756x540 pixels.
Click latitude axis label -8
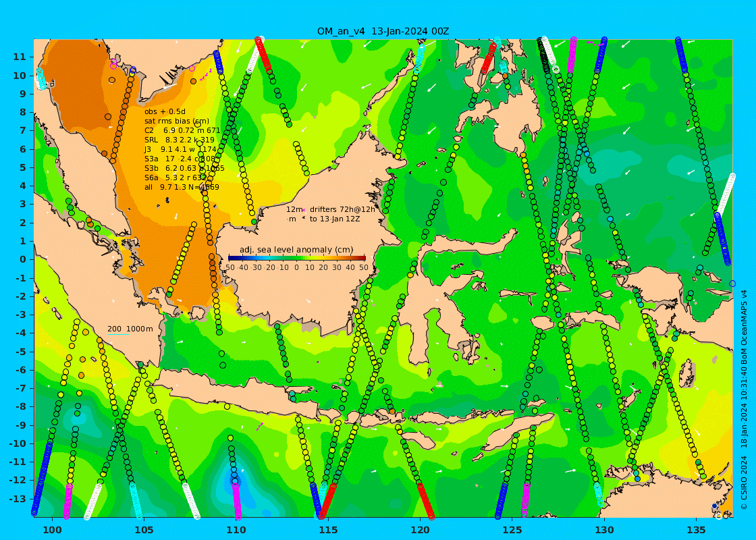click(21, 406)
